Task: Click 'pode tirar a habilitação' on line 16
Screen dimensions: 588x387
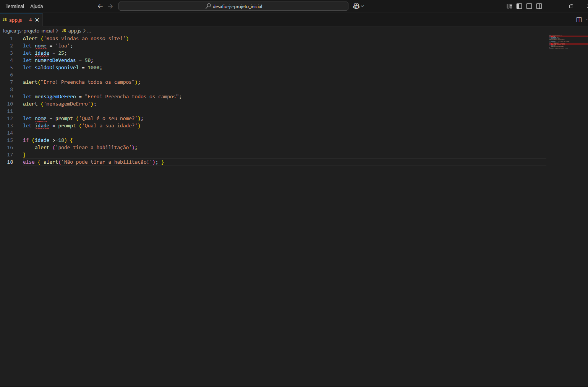Action: (94, 147)
